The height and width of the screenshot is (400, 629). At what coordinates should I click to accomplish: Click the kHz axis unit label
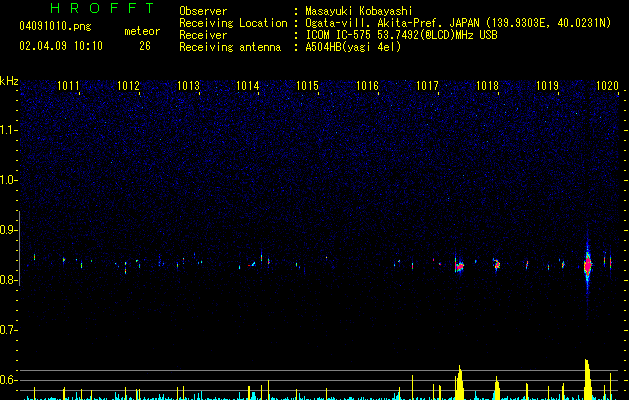(x=9, y=81)
